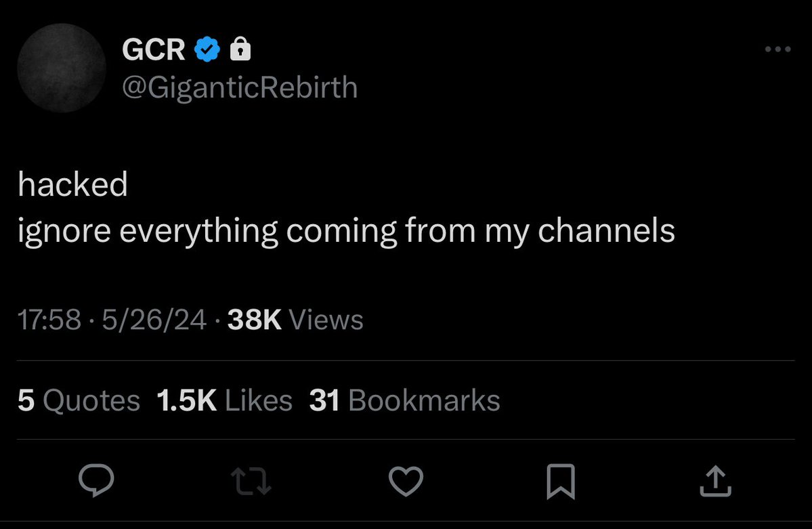Click the 31 Bookmarks count
The image size is (812, 529).
[x=404, y=400]
